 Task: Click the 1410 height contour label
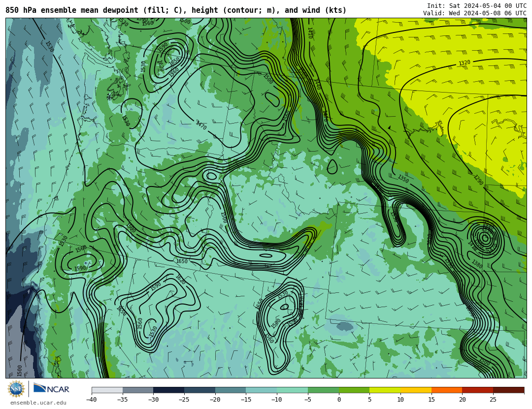coord(310,33)
